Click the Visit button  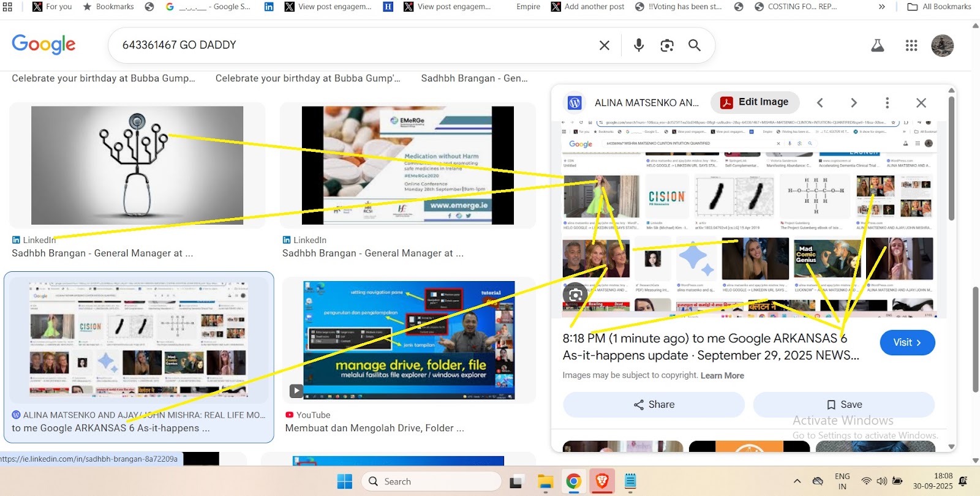tap(907, 343)
